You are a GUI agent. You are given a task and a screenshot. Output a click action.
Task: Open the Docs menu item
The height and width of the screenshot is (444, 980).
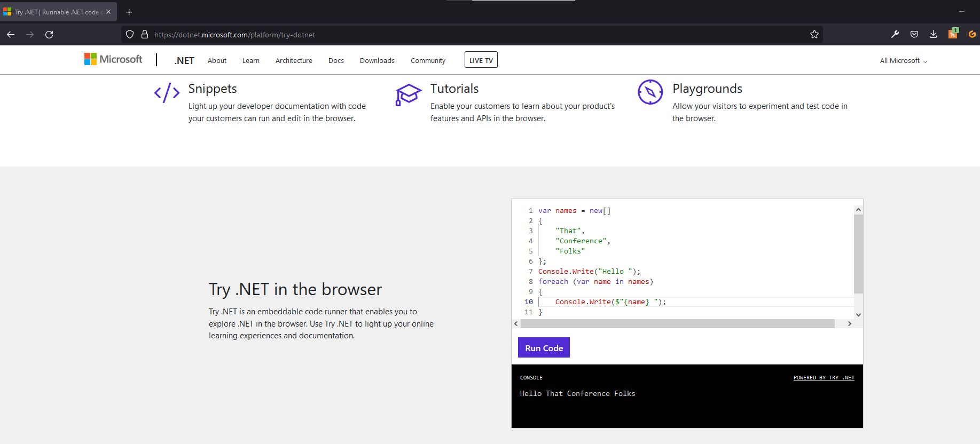336,61
